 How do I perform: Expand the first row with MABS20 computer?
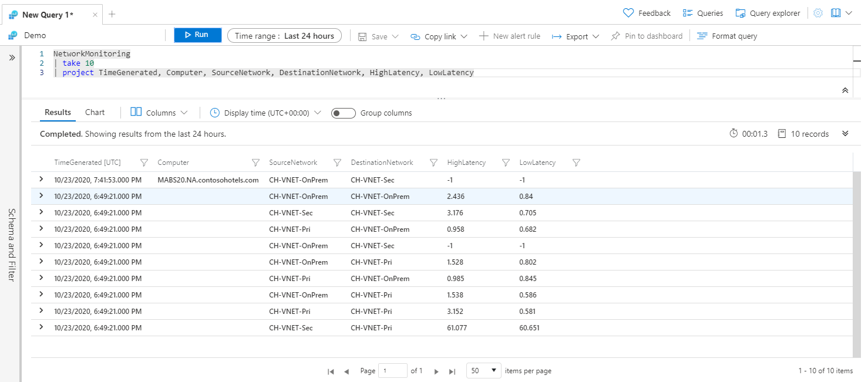click(x=41, y=180)
